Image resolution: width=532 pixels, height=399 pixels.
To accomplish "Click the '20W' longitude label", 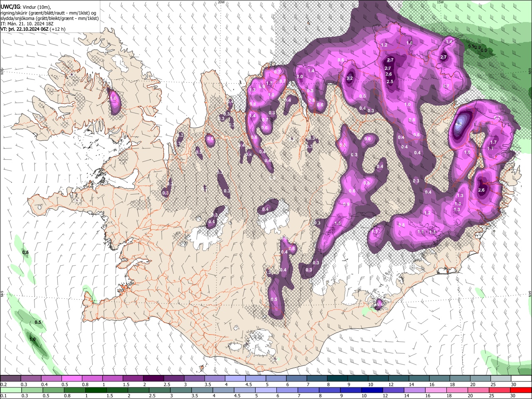I will [x=221, y=2].
